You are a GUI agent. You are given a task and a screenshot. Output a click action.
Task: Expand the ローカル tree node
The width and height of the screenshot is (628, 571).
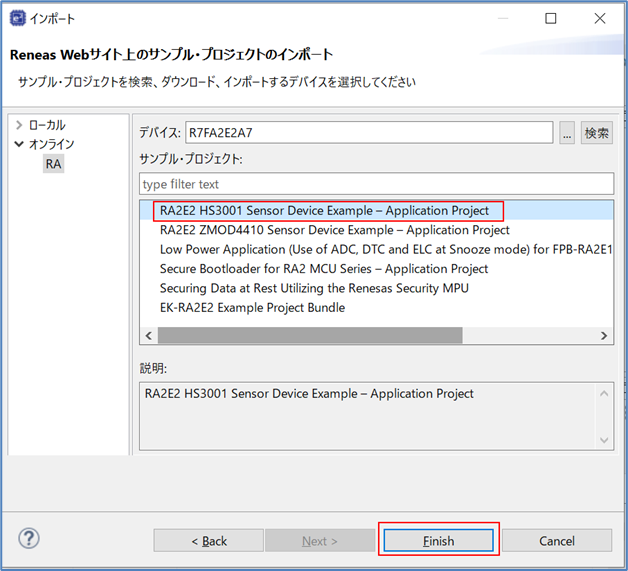click(x=18, y=125)
